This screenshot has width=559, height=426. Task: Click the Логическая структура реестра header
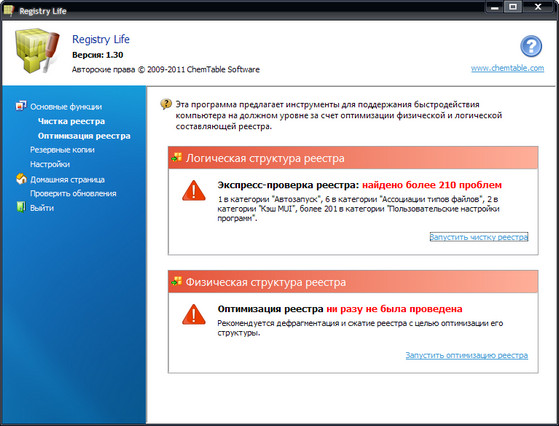coord(353,158)
